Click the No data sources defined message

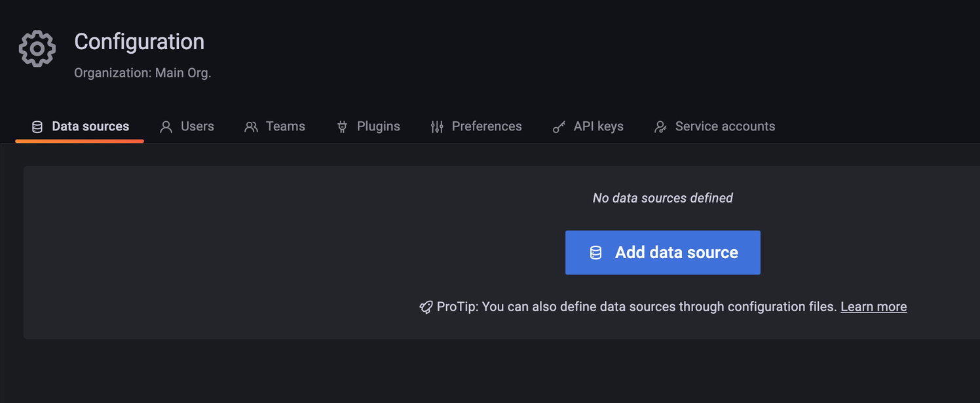662,198
